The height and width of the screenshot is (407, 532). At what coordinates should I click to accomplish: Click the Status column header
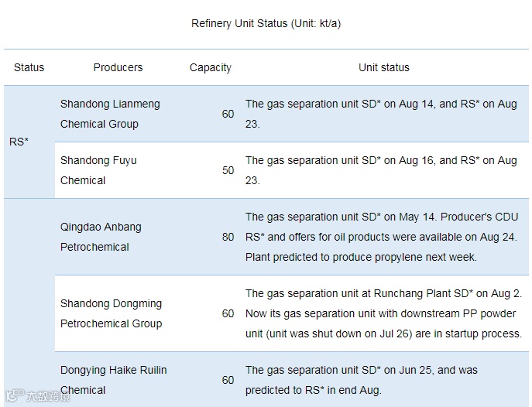pos(29,67)
